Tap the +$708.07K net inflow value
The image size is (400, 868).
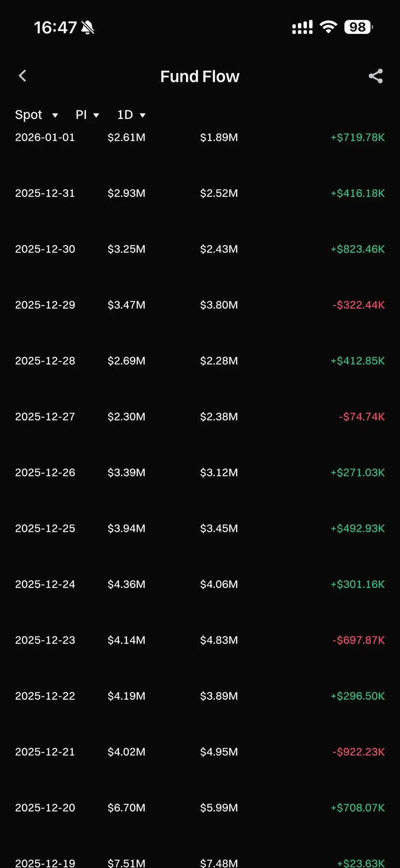click(357, 808)
